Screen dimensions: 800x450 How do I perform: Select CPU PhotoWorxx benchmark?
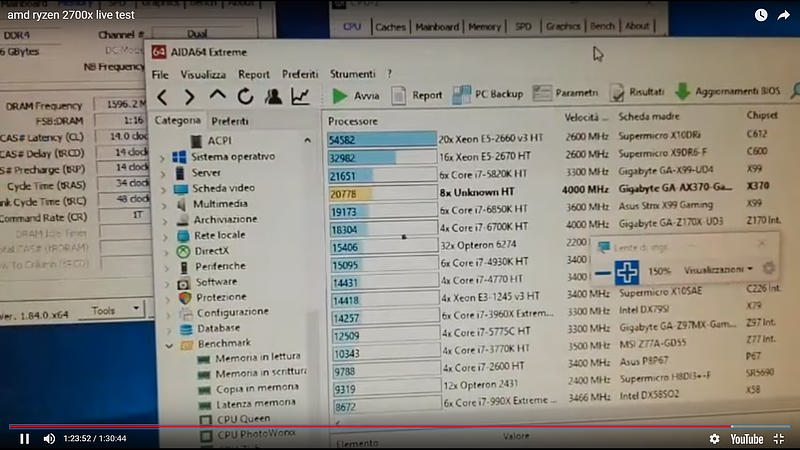pos(256,434)
